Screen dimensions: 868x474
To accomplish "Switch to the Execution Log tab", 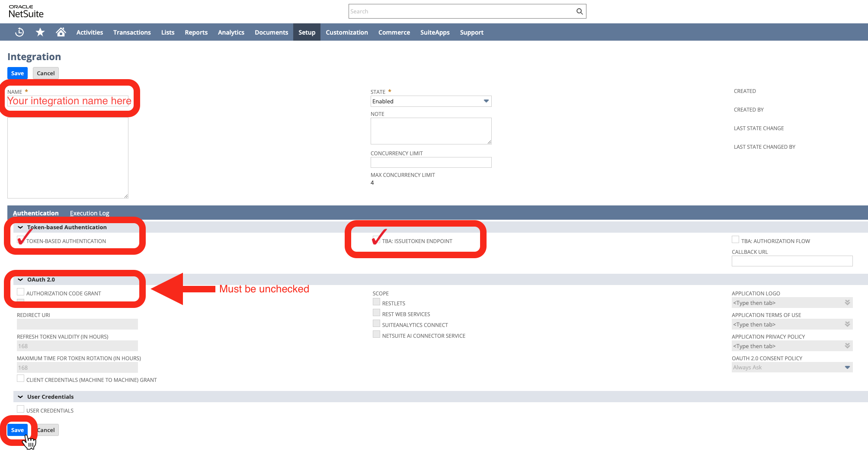I will click(x=90, y=213).
